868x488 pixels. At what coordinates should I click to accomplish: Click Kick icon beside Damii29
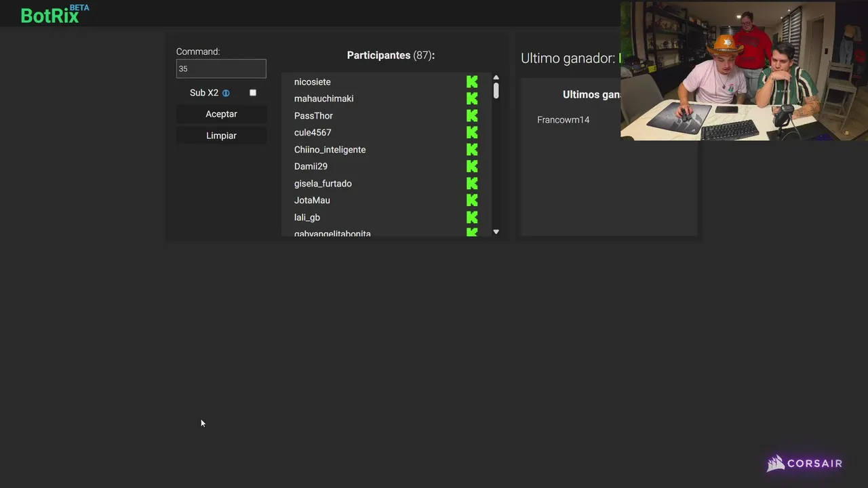point(472,167)
